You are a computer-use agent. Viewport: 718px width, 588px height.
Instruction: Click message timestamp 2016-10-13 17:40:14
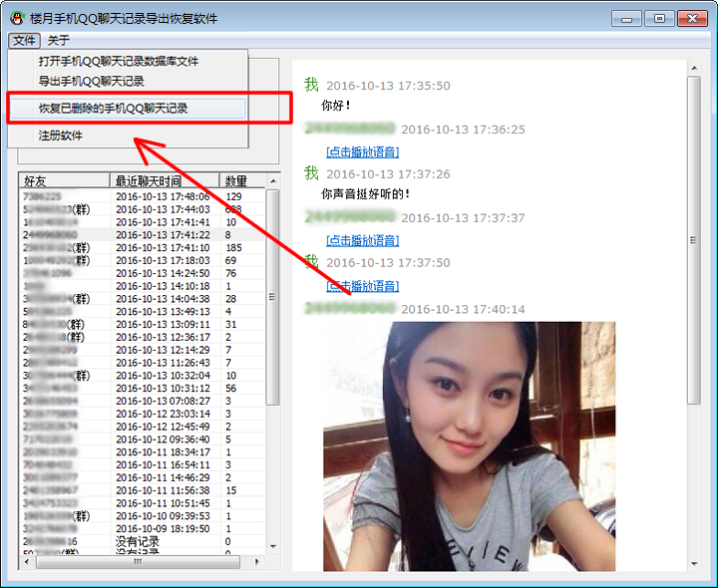(x=463, y=309)
